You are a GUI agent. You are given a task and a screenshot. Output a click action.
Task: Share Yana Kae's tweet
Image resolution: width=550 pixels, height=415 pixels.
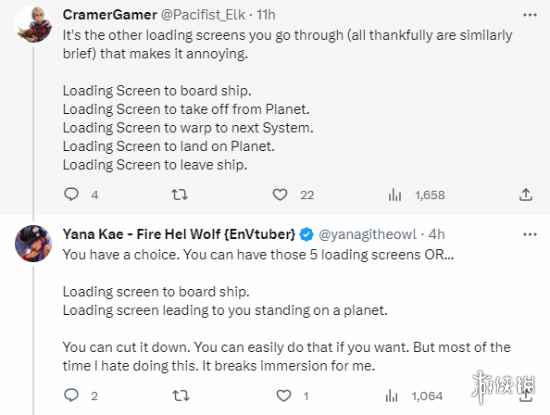tap(526, 395)
